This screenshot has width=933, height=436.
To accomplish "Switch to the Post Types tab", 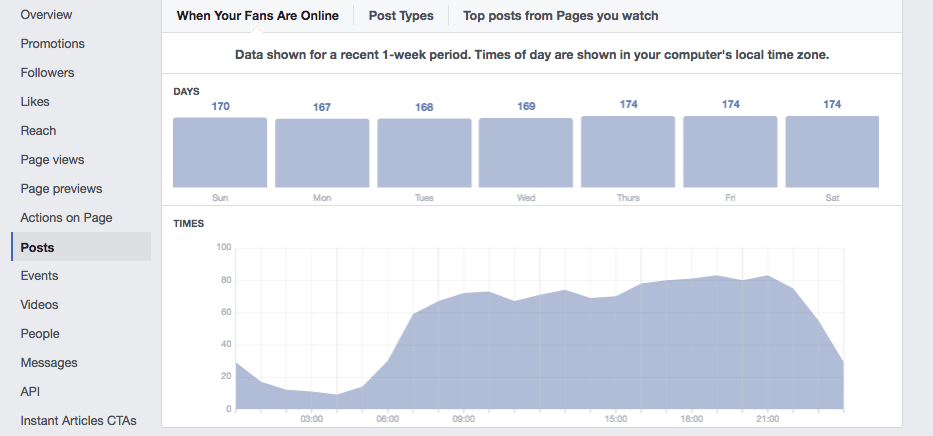I will point(401,15).
